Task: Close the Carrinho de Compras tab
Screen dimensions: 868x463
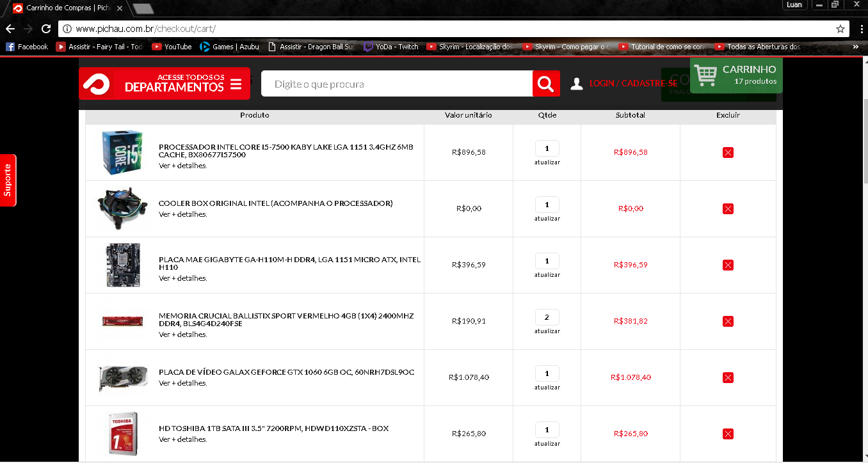Action: click(x=120, y=8)
